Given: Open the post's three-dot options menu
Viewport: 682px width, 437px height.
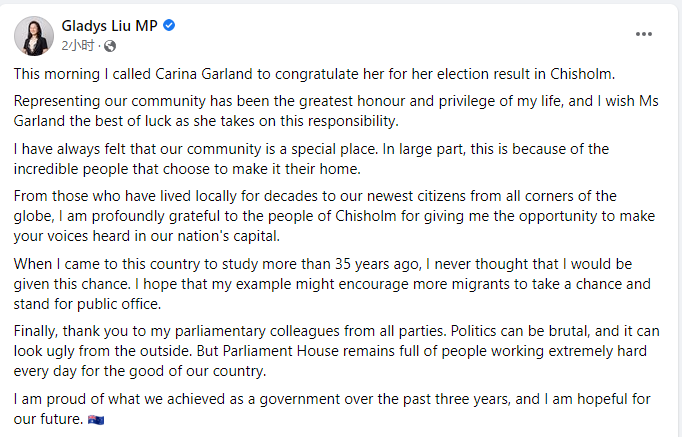Looking at the screenshot, I should (x=643, y=34).
